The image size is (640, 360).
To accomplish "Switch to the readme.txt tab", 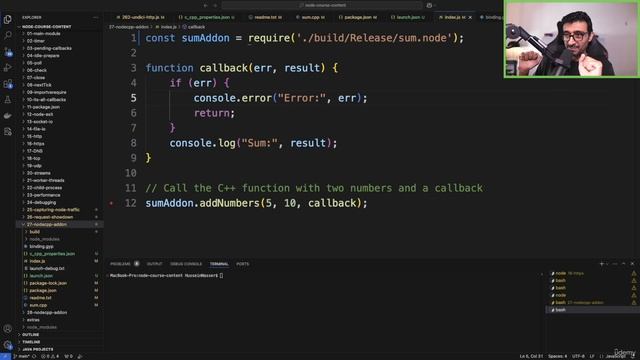I will tap(265, 17).
